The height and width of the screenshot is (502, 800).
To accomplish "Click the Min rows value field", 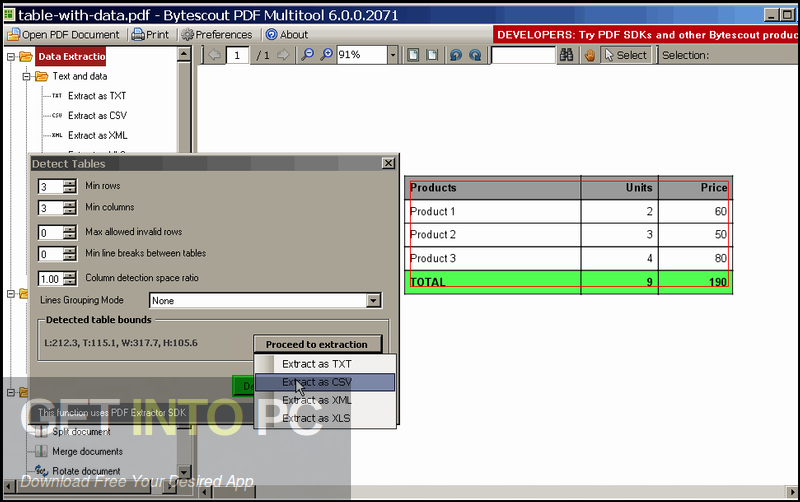I will click(51, 187).
